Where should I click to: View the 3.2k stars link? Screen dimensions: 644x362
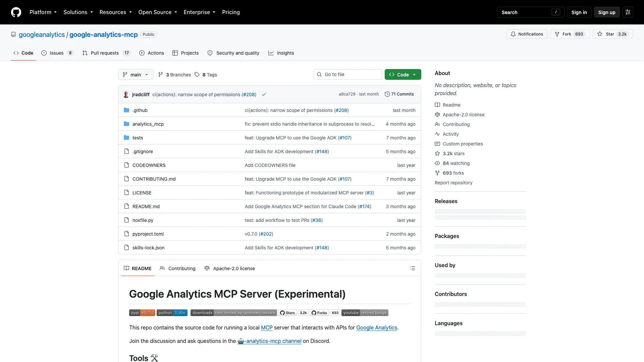click(450, 154)
